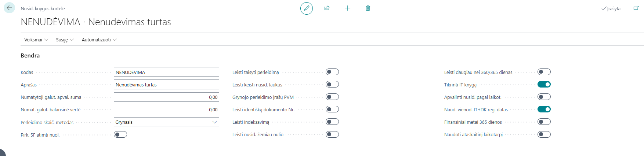The height and width of the screenshot is (156, 644).
Task: Enable Leisti indeksavimą switch
Action: [332, 122]
